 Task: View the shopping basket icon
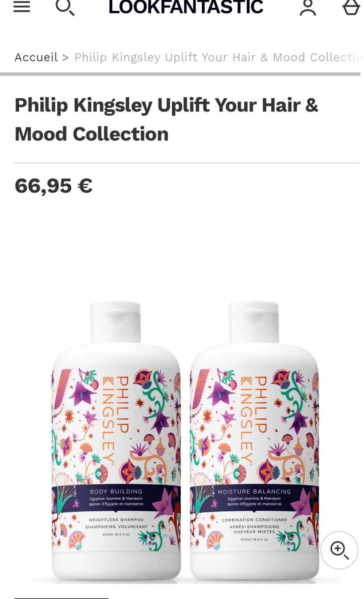point(352,7)
